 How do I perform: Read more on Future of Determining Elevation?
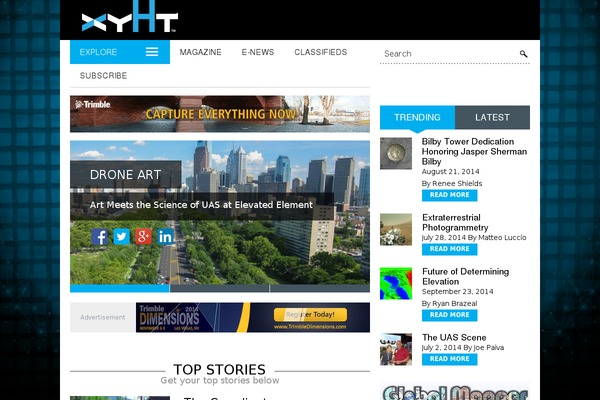[x=450, y=315]
